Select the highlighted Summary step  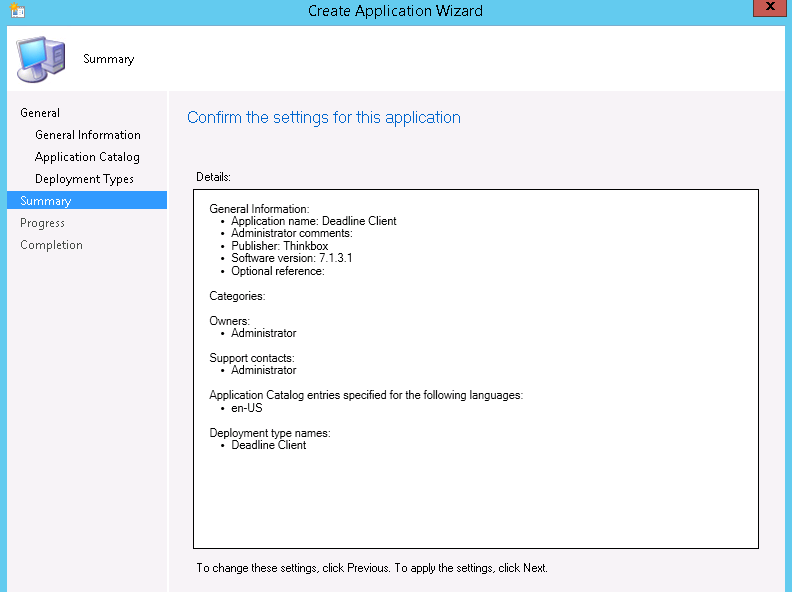click(x=46, y=201)
